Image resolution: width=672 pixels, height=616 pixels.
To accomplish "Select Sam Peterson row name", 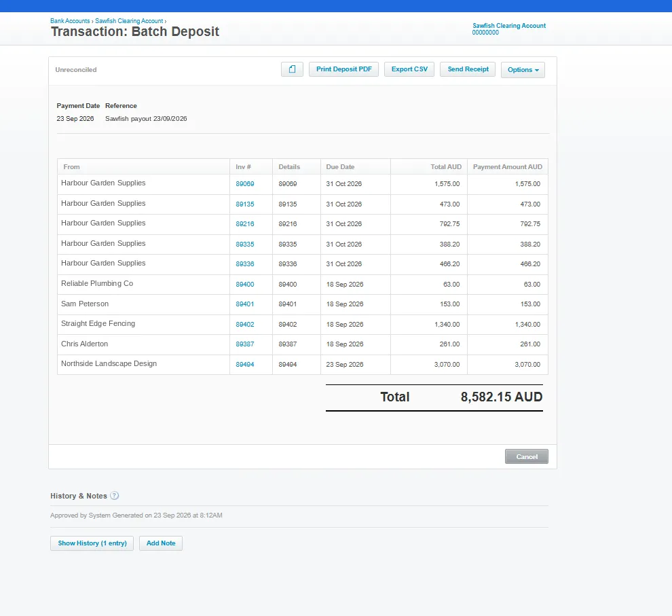I will point(85,304).
